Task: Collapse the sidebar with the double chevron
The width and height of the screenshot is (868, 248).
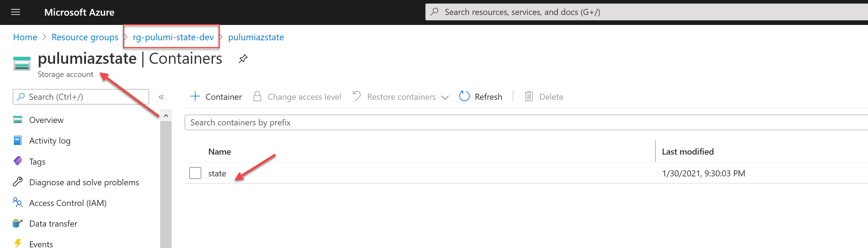Action: point(161,97)
